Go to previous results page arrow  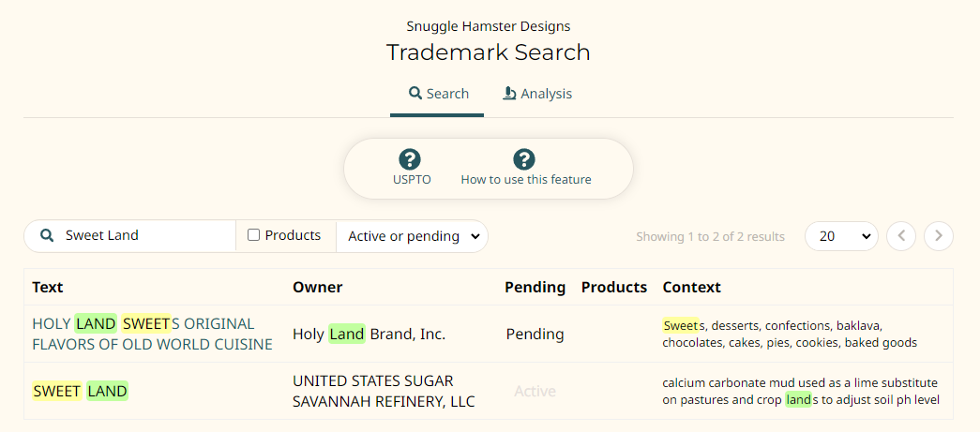tap(901, 236)
